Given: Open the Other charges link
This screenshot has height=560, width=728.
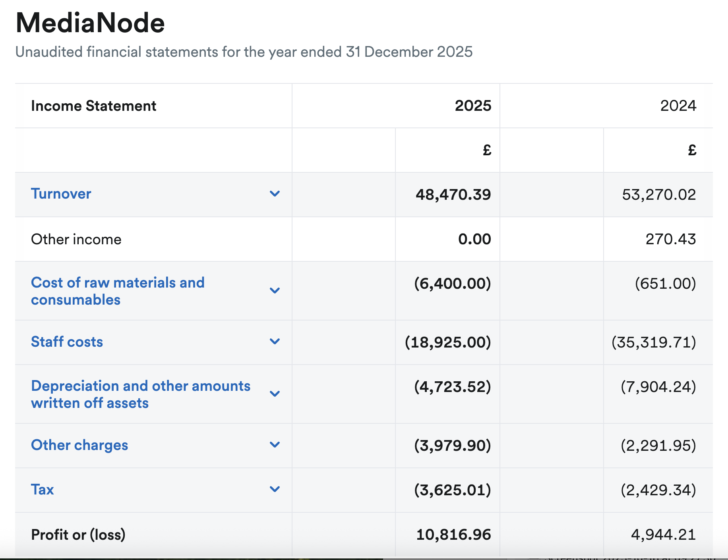Looking at the screenshot, I should [79, 445].
